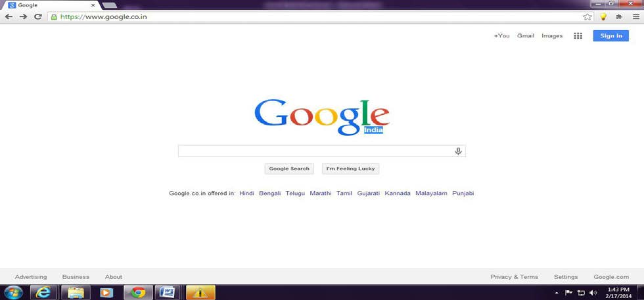Open the Advertising footer link
644x300 pixels.
(31, 277)
